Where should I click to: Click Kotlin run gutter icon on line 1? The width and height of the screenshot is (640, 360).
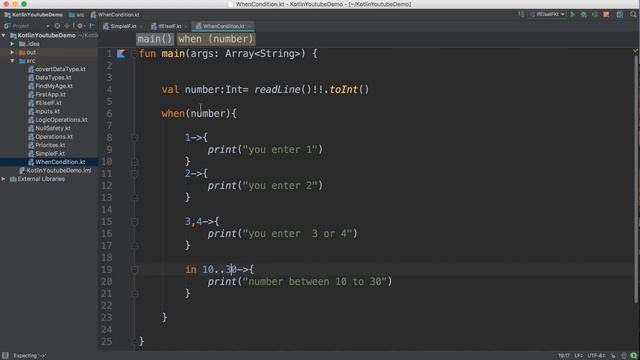(121, 53)
